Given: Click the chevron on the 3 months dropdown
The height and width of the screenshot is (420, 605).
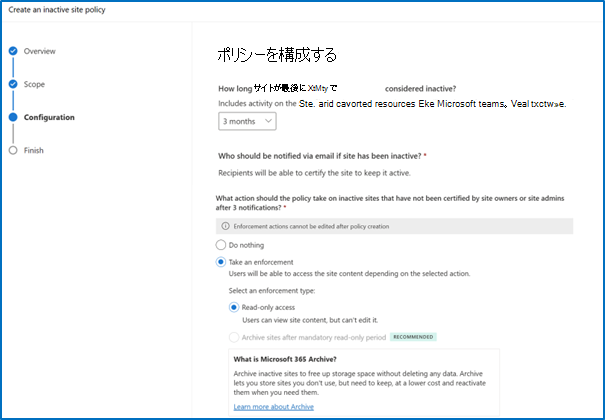Looking at the screenshot, I should tap(268, 121).
